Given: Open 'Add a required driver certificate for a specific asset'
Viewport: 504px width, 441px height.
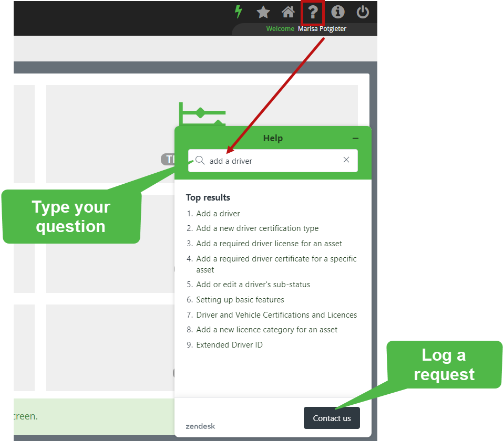Looking at the screenshot, I should pyautogui.click(x=276, y=264).
